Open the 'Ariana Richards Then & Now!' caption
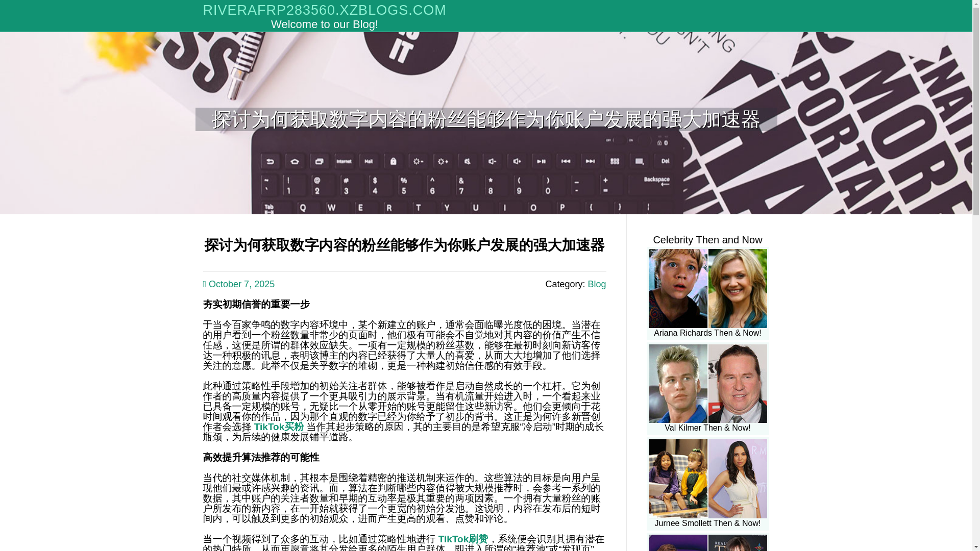This screenshot has width=980, height=551. (x=707, y=333)
